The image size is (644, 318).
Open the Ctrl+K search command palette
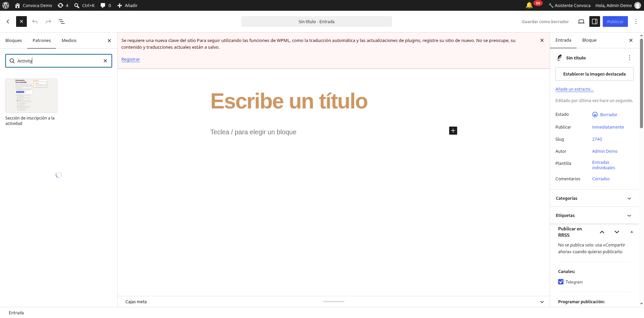coord(85,5)
